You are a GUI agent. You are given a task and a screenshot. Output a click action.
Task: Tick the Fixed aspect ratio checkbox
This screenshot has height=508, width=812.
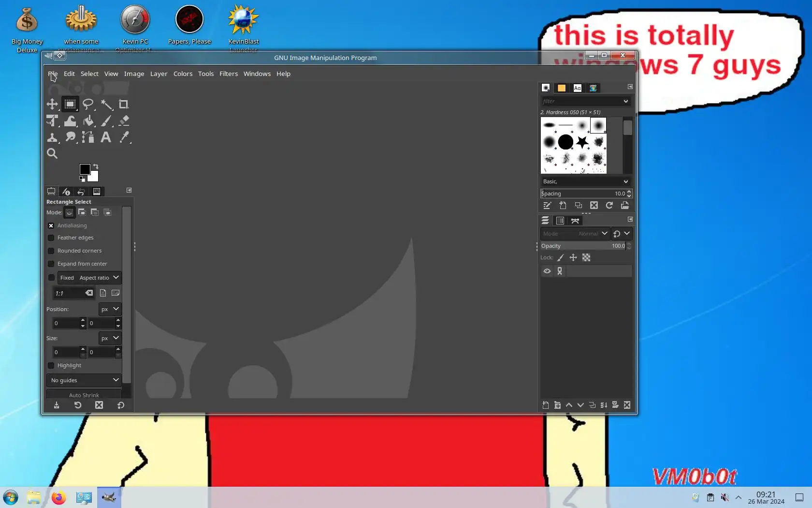(51, 278)
